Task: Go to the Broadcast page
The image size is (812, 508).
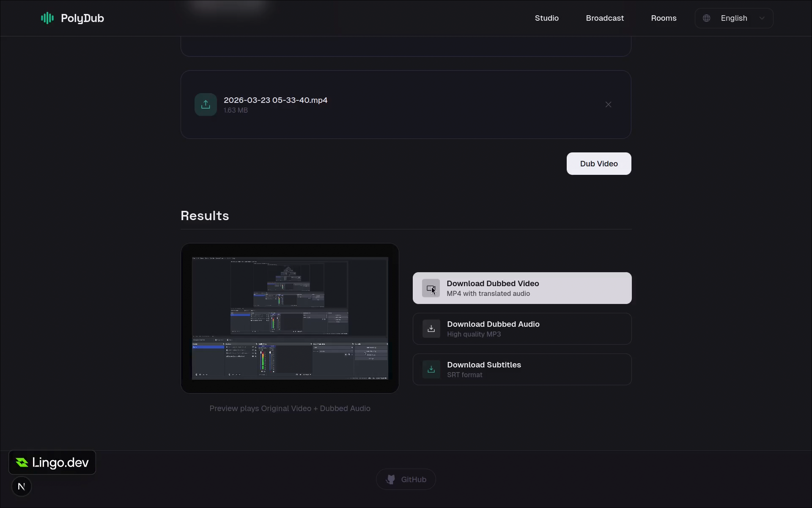Action: tap(604, 18)
